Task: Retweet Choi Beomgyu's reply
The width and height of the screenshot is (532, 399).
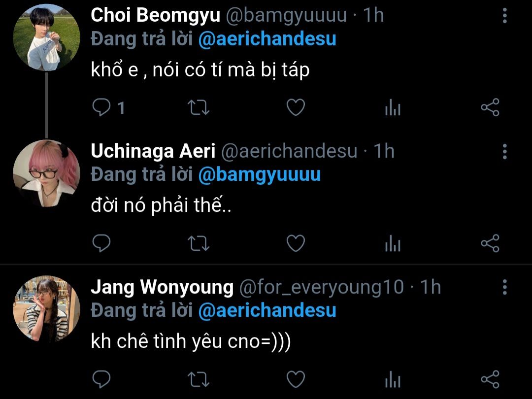Action: pyautogui.click(x=199, y=107)
